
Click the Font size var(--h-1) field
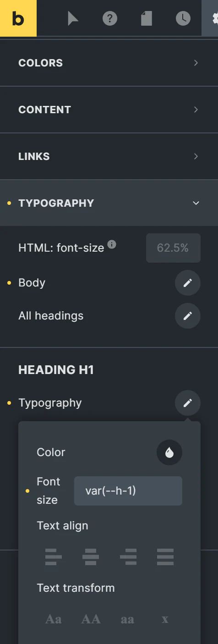click(x=128, y=491)
